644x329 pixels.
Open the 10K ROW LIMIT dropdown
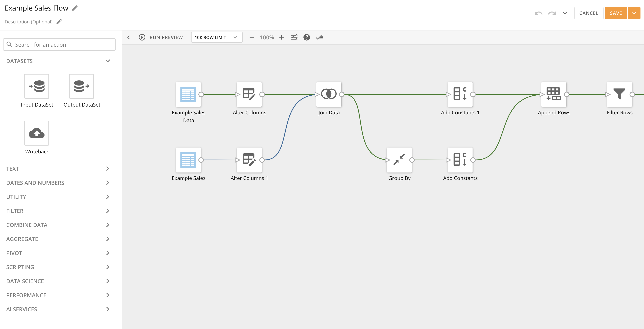click(217, 37)
